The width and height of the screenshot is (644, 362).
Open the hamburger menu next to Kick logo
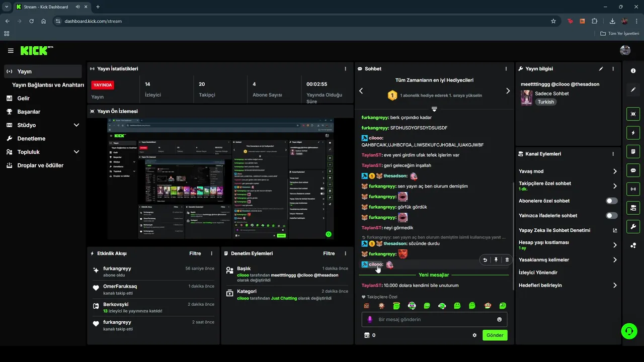point(11,51)
